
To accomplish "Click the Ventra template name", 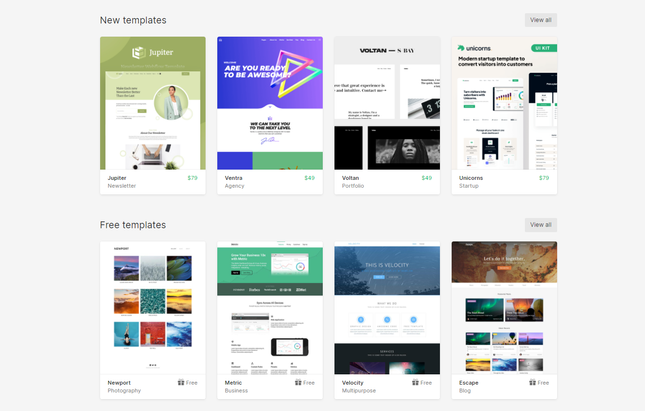I will 233,178.
